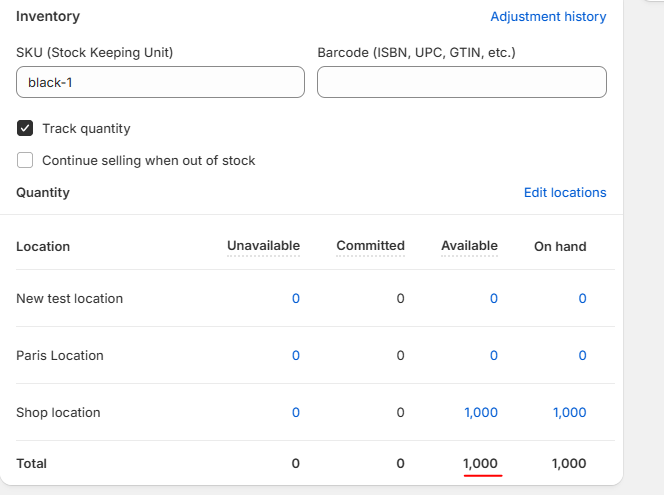Edit Shop location Available quantity 1,000

point(481,413)
